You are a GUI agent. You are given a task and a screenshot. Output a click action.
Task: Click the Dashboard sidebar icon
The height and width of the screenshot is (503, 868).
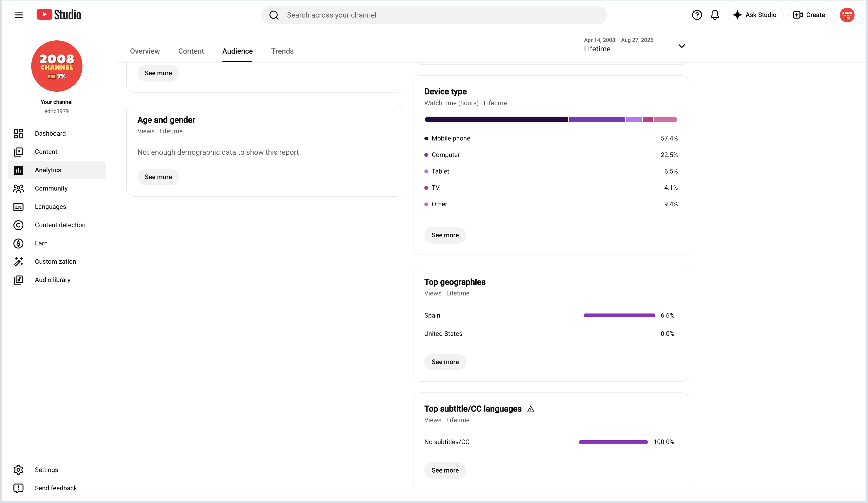[x=18, y=133]
